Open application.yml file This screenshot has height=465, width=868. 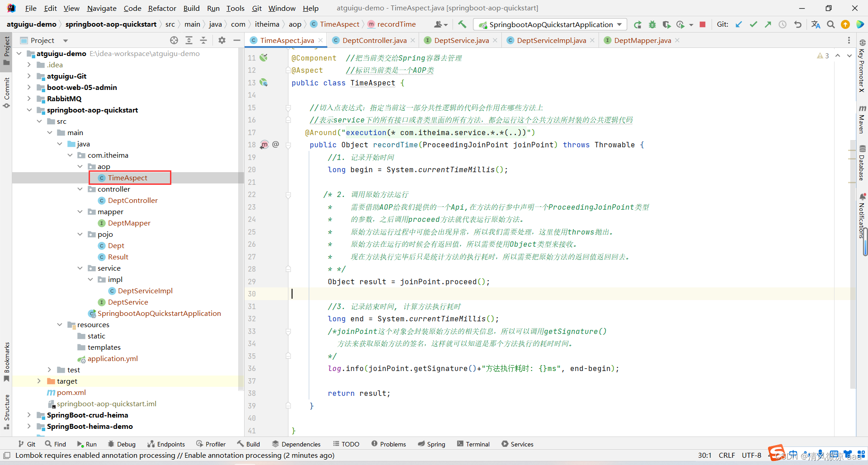(113, 358)
